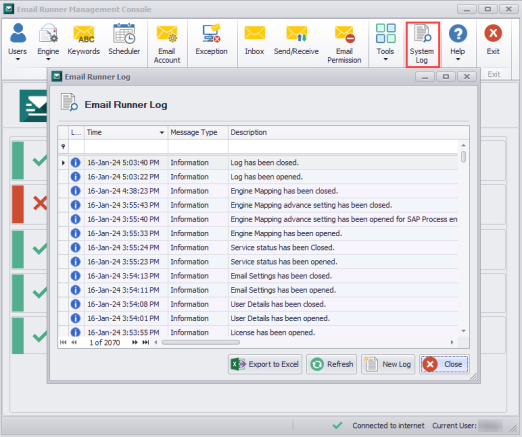Viewport: 522px width, 437px height.
Task: Open the Users toolbar icon
Action: pos(18,33)
